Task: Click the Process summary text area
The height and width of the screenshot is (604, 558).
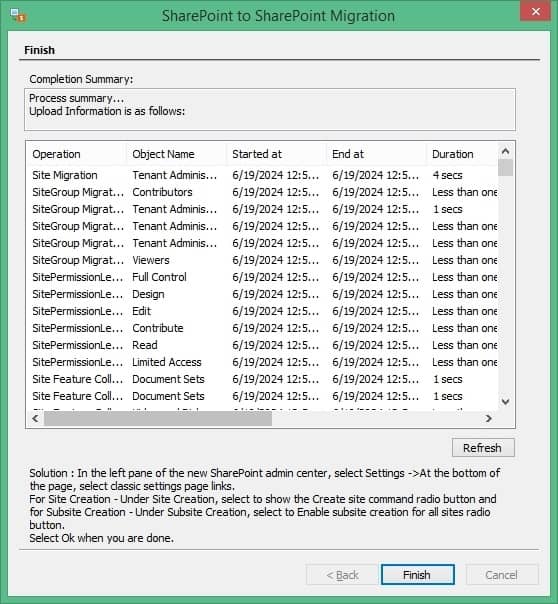Action: click(x=270, y=110)
